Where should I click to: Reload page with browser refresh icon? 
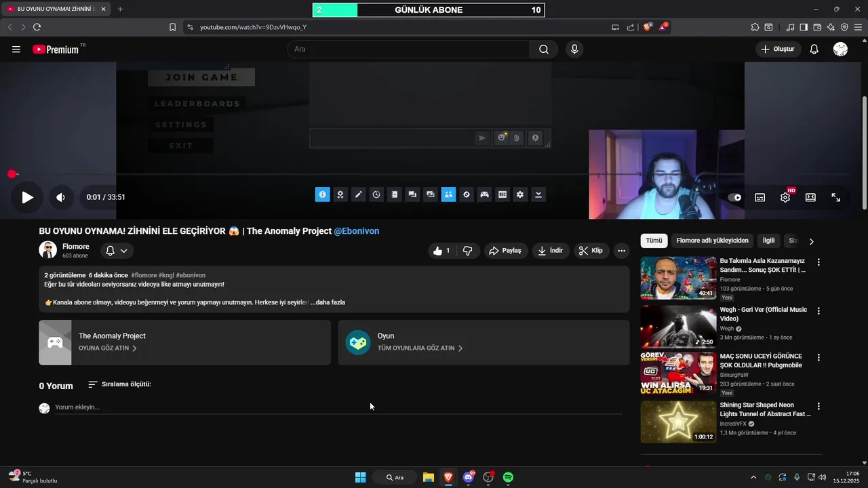pyautogui.click(x=37, y=27)
